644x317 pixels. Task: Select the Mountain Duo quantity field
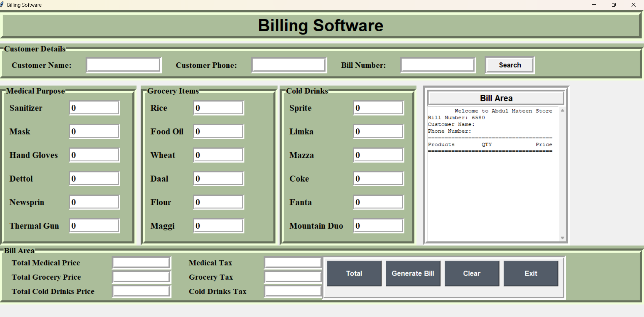pos(378,225)
